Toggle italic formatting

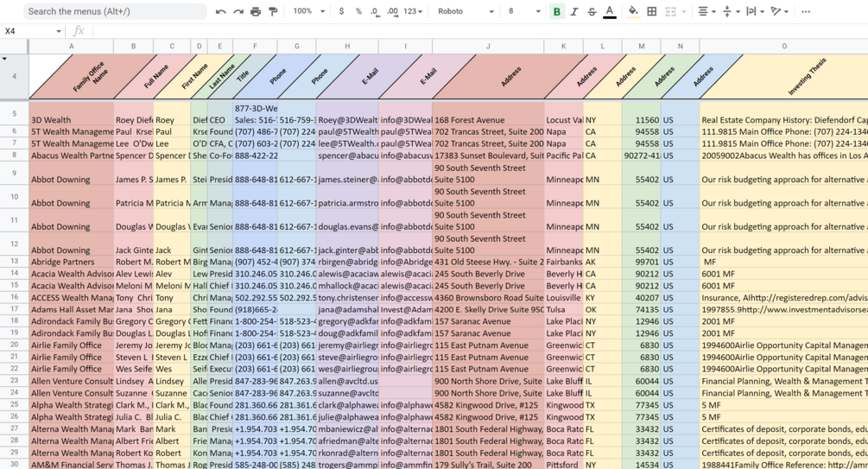pos(574,11)
